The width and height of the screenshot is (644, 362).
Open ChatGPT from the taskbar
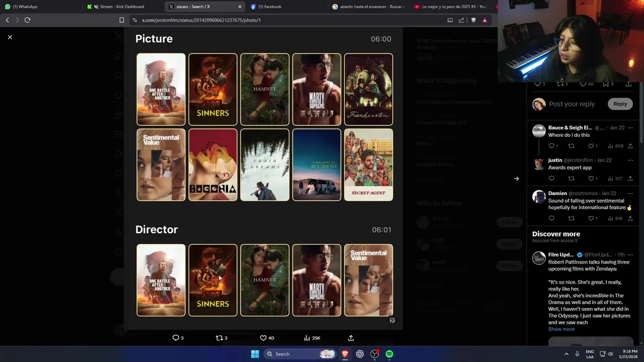(x=360, y=354)
